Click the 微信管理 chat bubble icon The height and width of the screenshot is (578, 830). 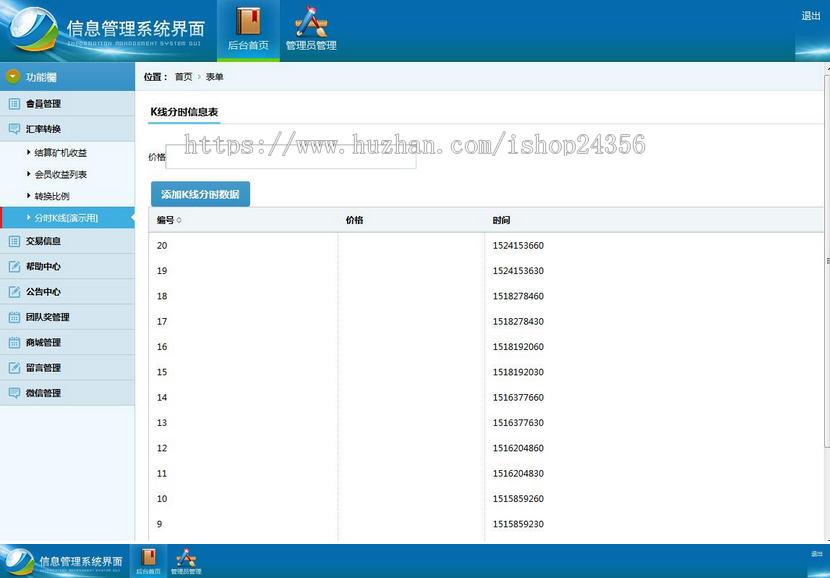pyautogui.click(x=14, y=393)
